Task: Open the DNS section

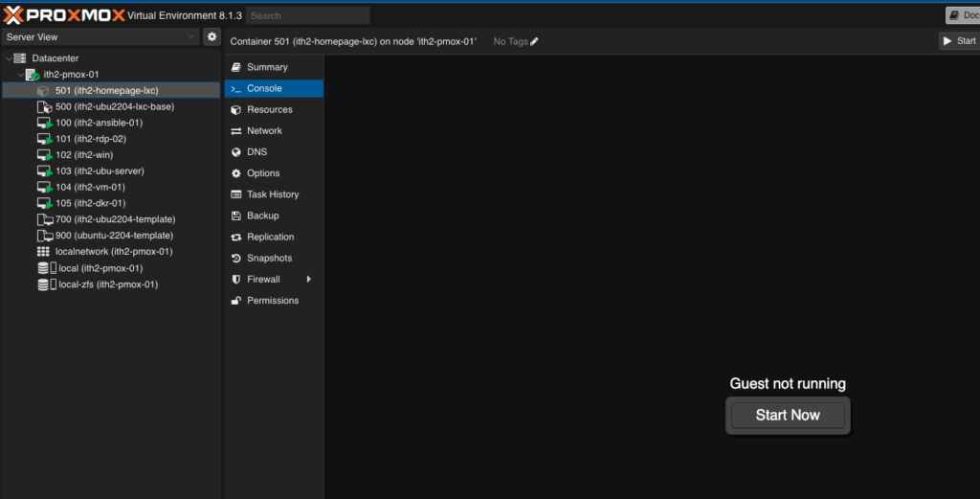Action: [x=274, y=152]
